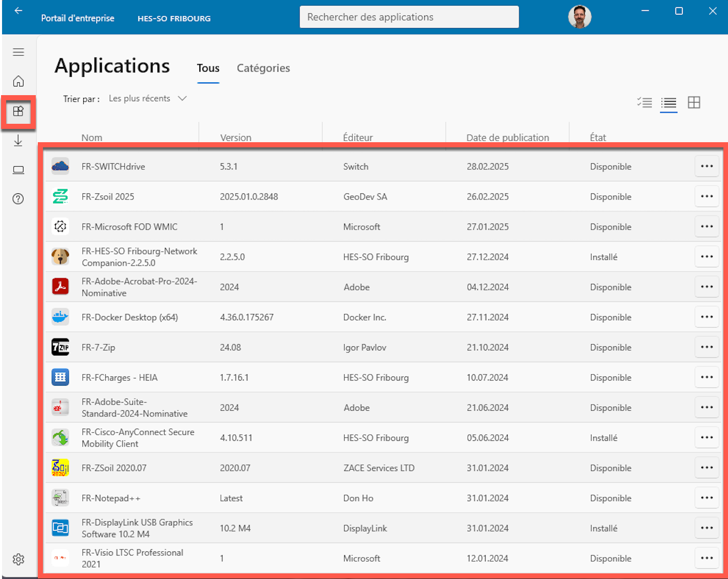Image resolution: width=728 pixels, height=579 pixels.
Task: Click the ZSoil 2020.07 yellow icon
Action: point(60,468)
